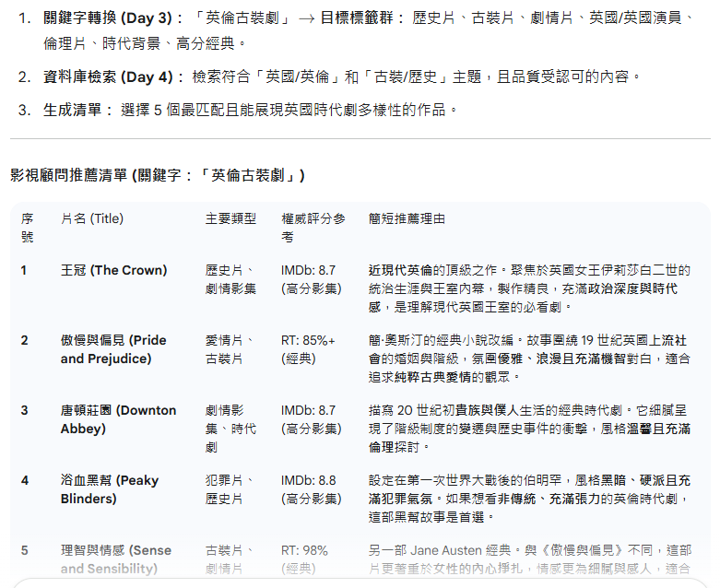Click the RT: 85%+ rating cell
Viewport: 720px width, 588px height.
[x=308, y=349]
